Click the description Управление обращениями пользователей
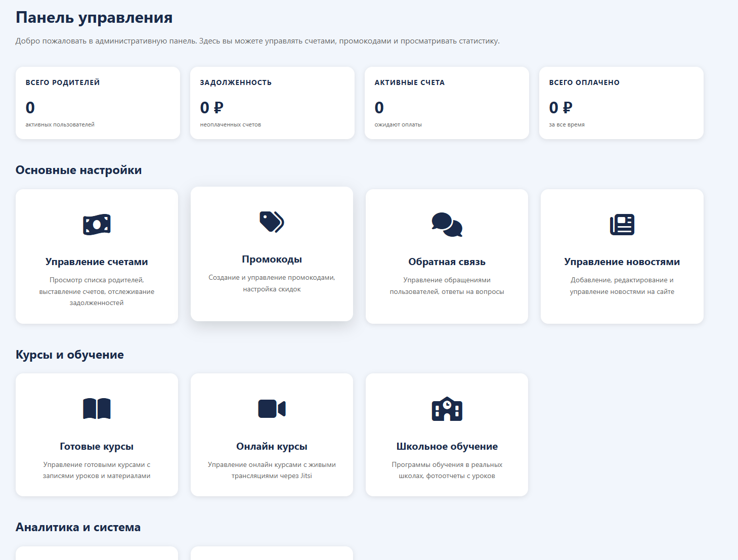 447,286
